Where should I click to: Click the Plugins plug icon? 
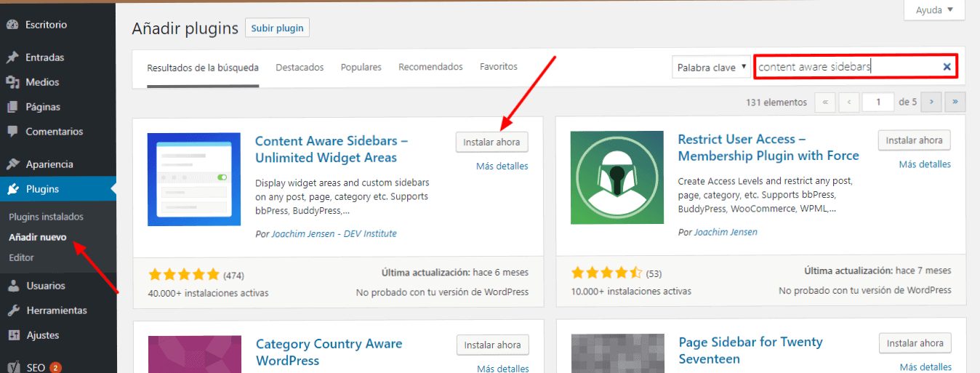coord(12,189)
